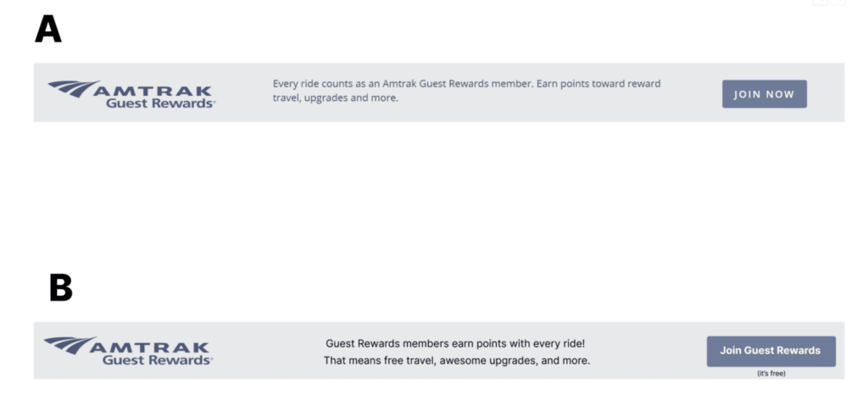868x417 pixels.
Task: Click the "(it's free)" note
Action: click(x=771, y=373)
